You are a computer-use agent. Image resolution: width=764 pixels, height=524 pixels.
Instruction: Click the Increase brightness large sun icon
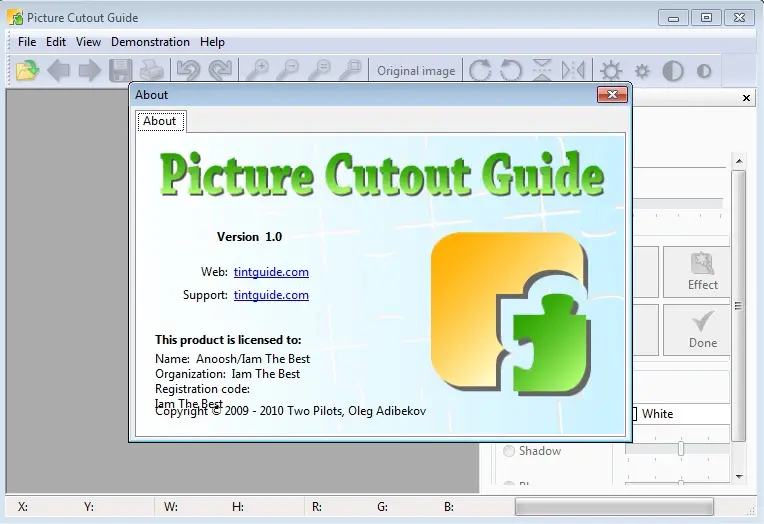[611, 71]
